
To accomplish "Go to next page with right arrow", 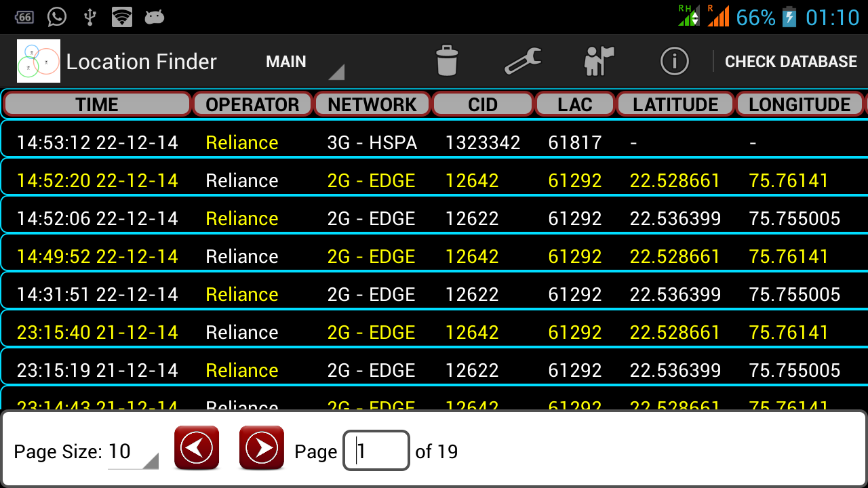I will click(262, 447).
